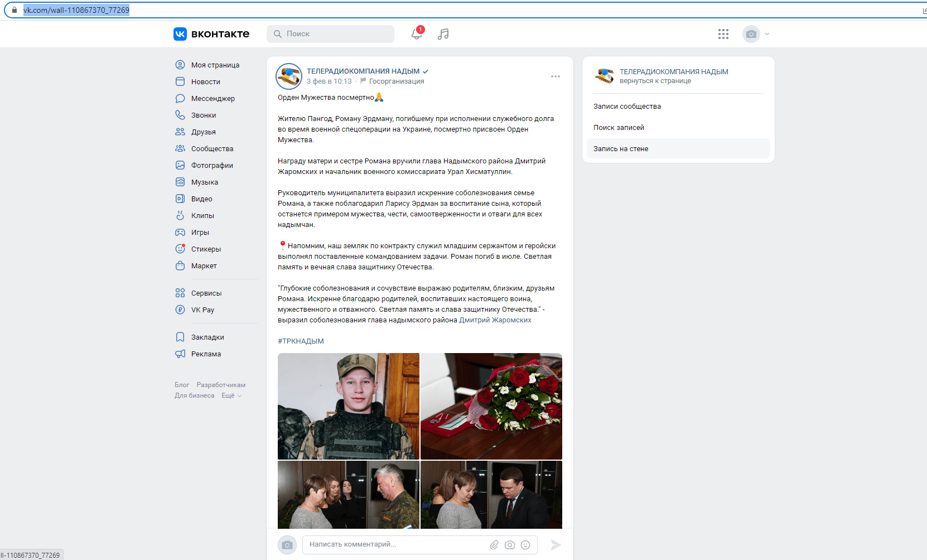The width and height of the screenshot is (927, 560).
Task: Open the roses bouquet photo
Action: 491,406
